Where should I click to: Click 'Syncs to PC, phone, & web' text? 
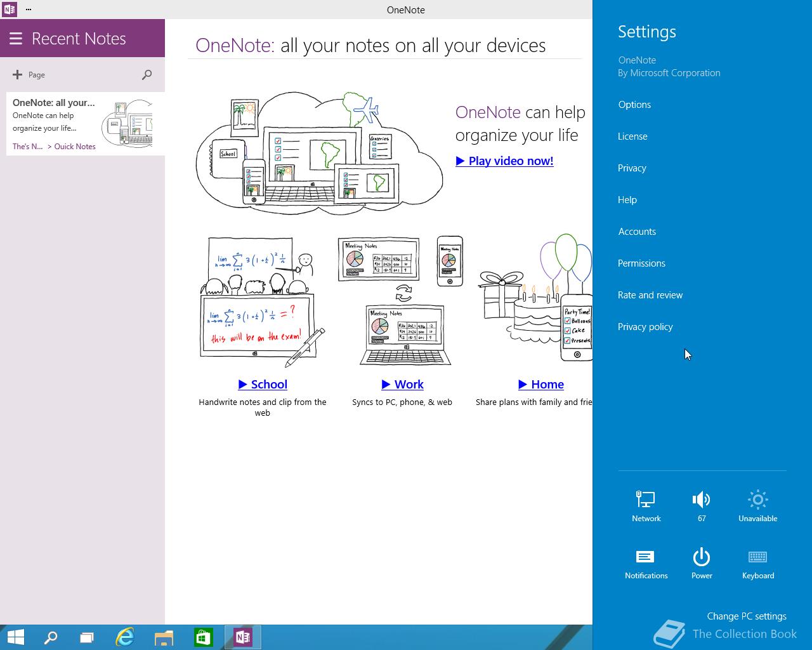tap(402, 402)
